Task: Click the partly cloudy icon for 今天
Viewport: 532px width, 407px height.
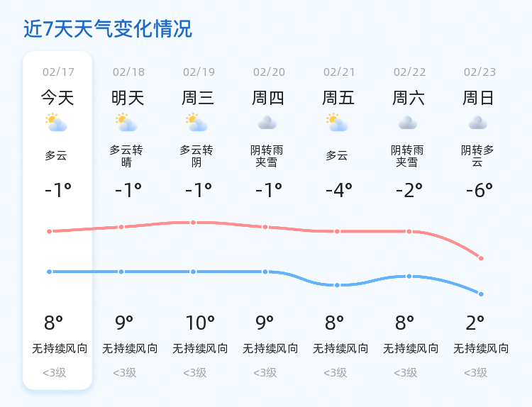Action: 56,123
